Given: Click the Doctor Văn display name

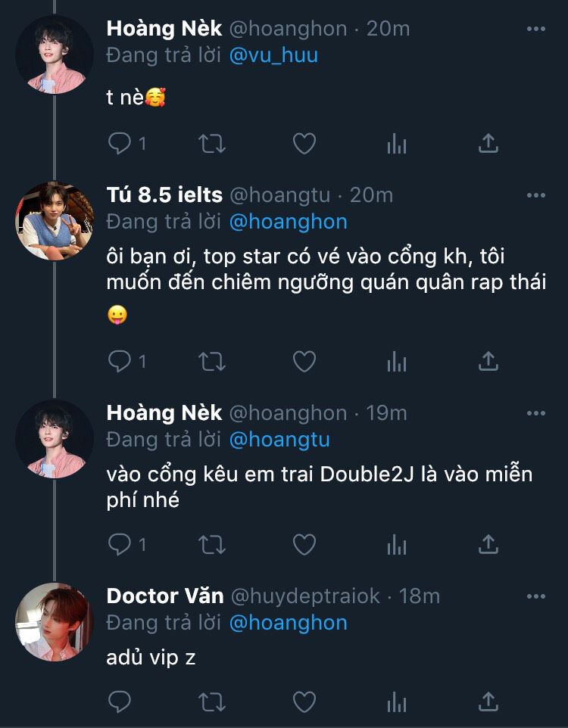Looking at the screenshot, I should pyautogui.click(x=165, y=596).
